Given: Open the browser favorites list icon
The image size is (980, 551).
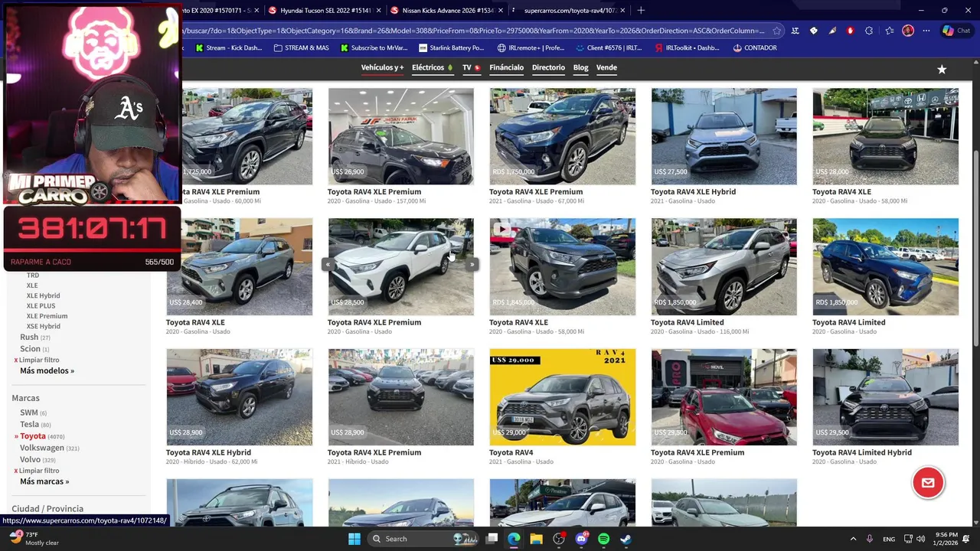Looking at the screenshot, I should [x=889, y=31].
